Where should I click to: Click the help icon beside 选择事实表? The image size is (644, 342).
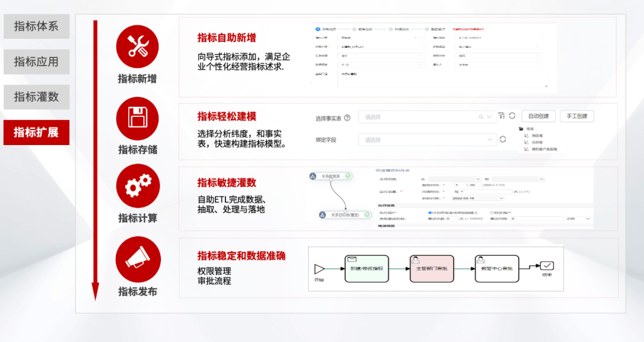(x=348, y=118)
